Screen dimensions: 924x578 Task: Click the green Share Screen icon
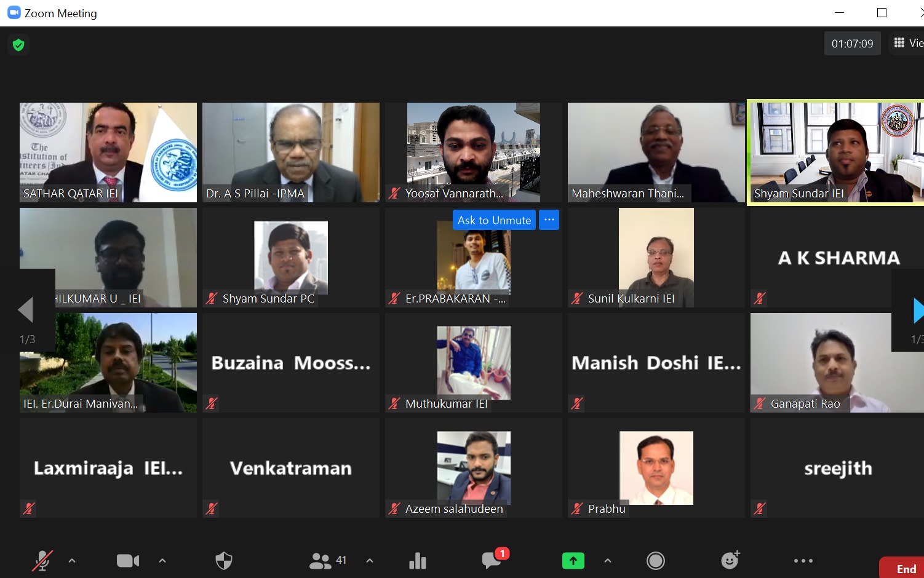pyautogui.click(x=573, y=560)
